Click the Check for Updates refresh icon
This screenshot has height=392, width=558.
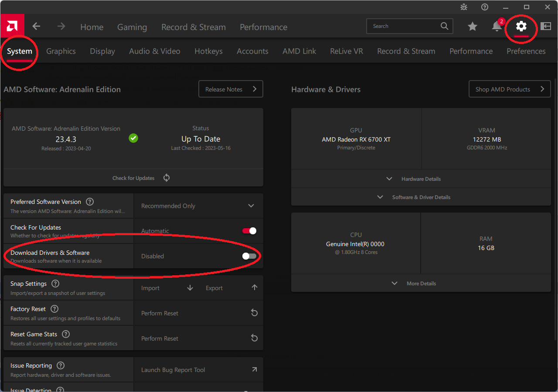click(x=167, y=178)
